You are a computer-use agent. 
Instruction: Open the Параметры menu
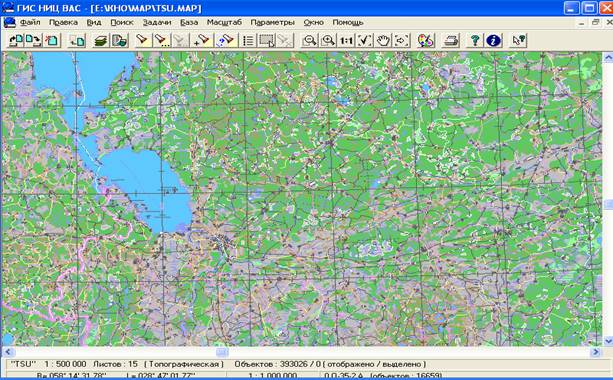pyautogui.click(x=272, y=22)
